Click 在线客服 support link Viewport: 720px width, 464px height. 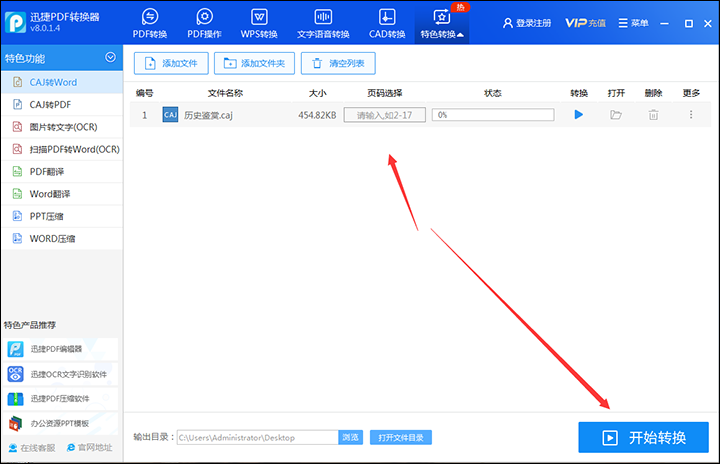(32, 447)
